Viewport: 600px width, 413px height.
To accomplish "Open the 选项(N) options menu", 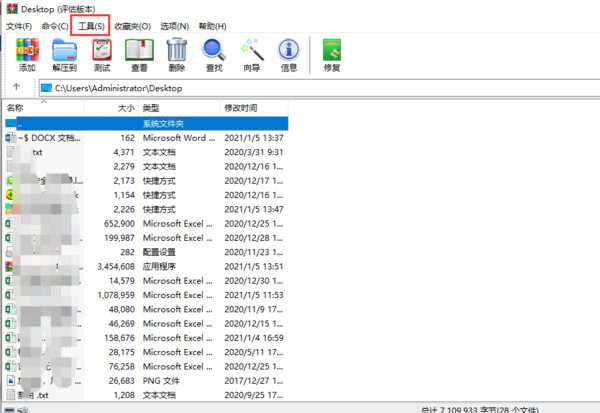I will pyautogui.click(x=175, y=25).
